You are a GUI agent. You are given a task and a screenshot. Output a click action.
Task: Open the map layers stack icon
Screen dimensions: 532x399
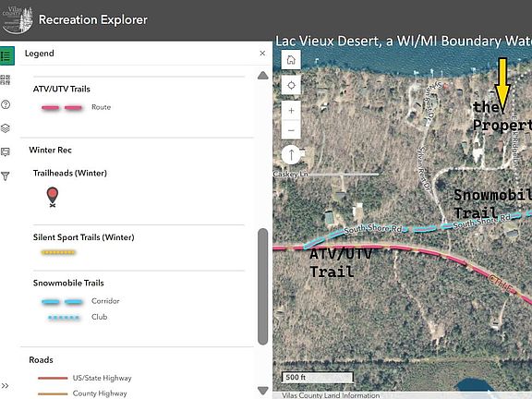[6, 128]
